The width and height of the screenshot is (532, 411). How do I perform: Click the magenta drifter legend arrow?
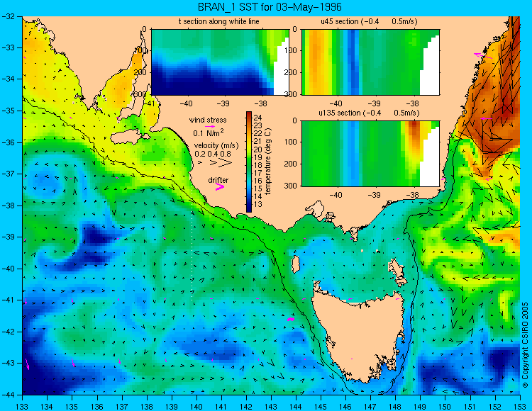point(219,187)
